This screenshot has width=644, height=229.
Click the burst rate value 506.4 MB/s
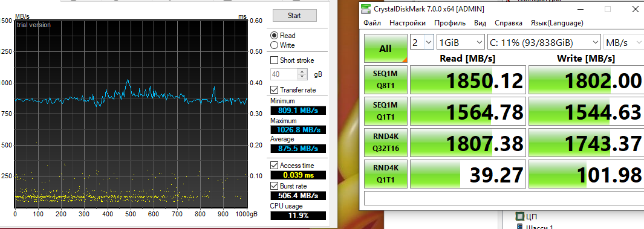click(x=298, y=195)
